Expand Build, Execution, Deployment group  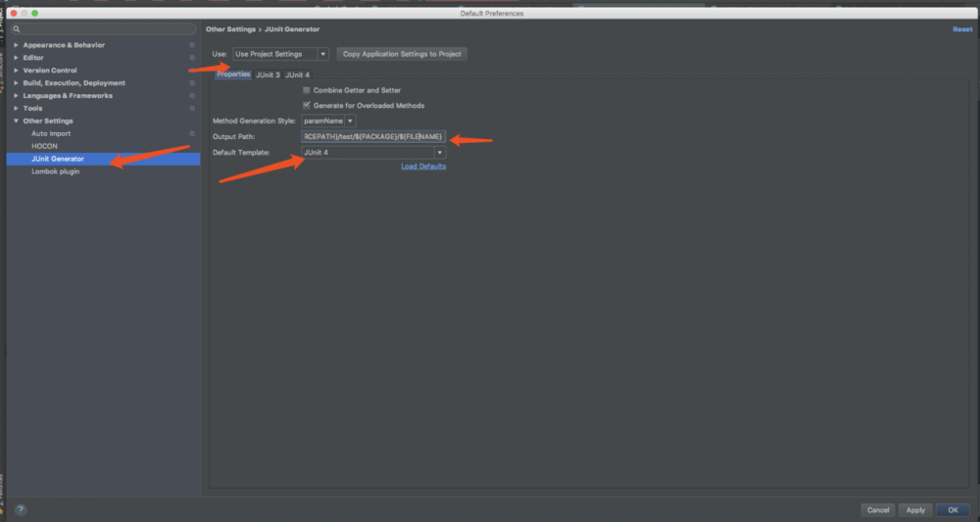17,83
